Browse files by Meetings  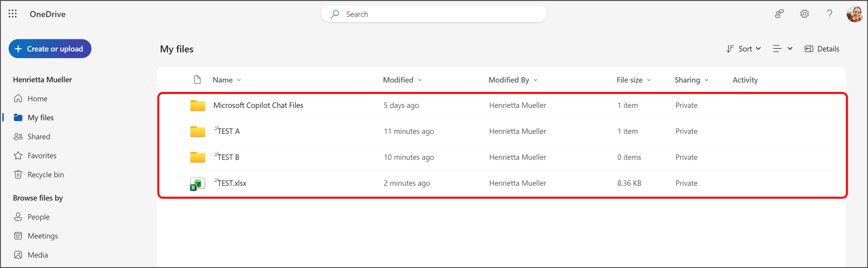(43, 236)
